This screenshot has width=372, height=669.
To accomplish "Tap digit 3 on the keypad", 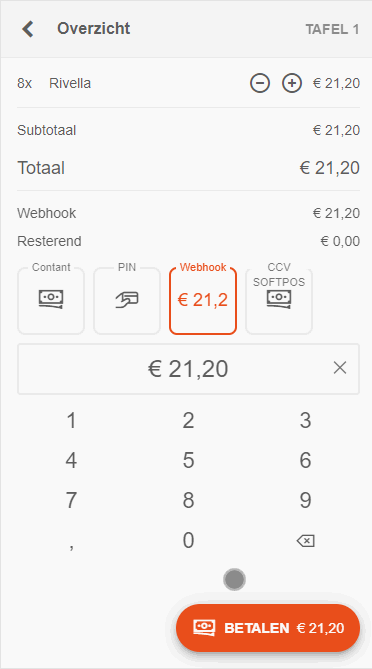I will 305,421.
